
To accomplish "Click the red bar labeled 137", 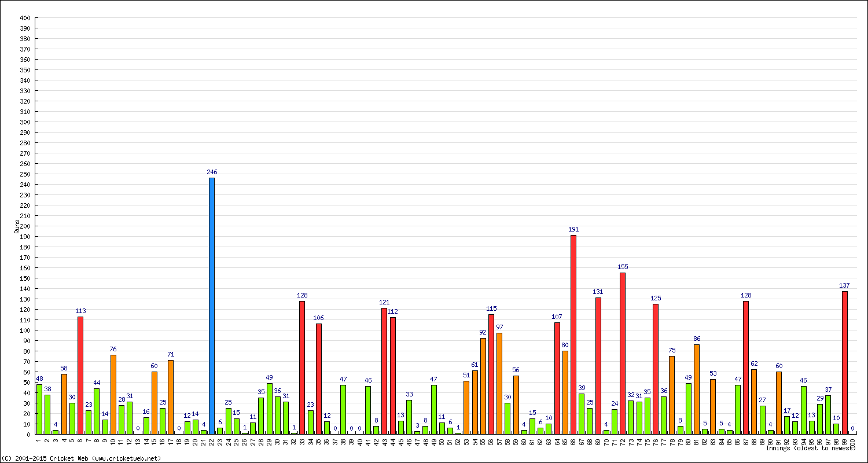I will pyautogui.click(x=845, y=362).
